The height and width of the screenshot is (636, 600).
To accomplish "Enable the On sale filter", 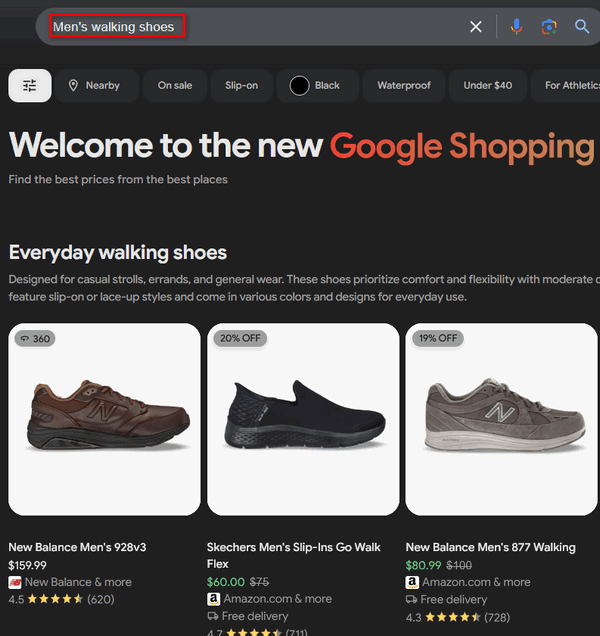I will [x=175, y=86].
